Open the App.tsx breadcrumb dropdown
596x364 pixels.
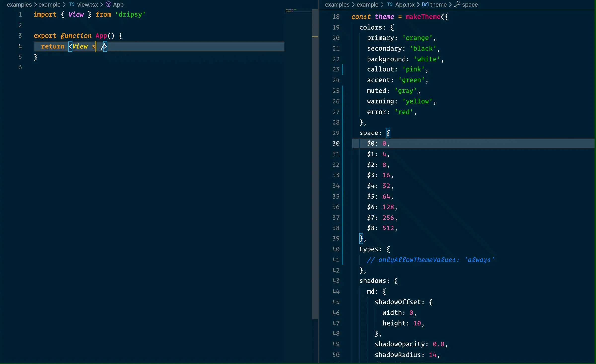coord(405,5)
